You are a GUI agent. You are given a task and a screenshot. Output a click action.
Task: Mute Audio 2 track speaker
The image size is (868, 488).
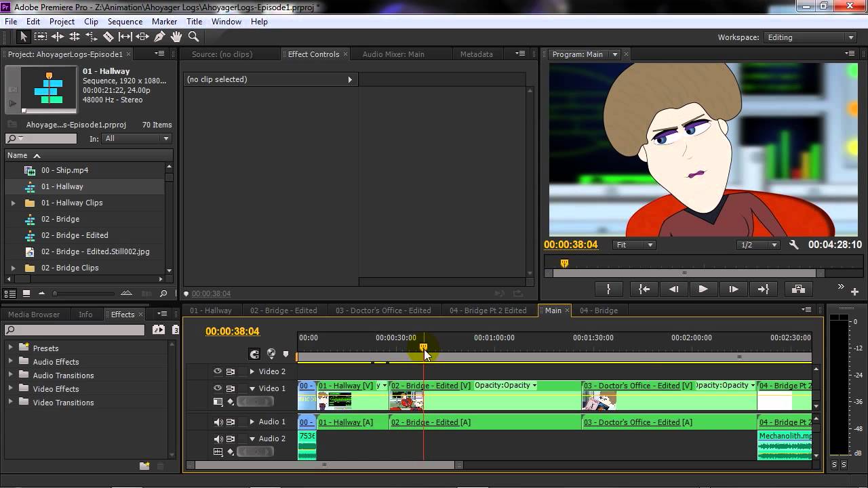pos(218,439)
